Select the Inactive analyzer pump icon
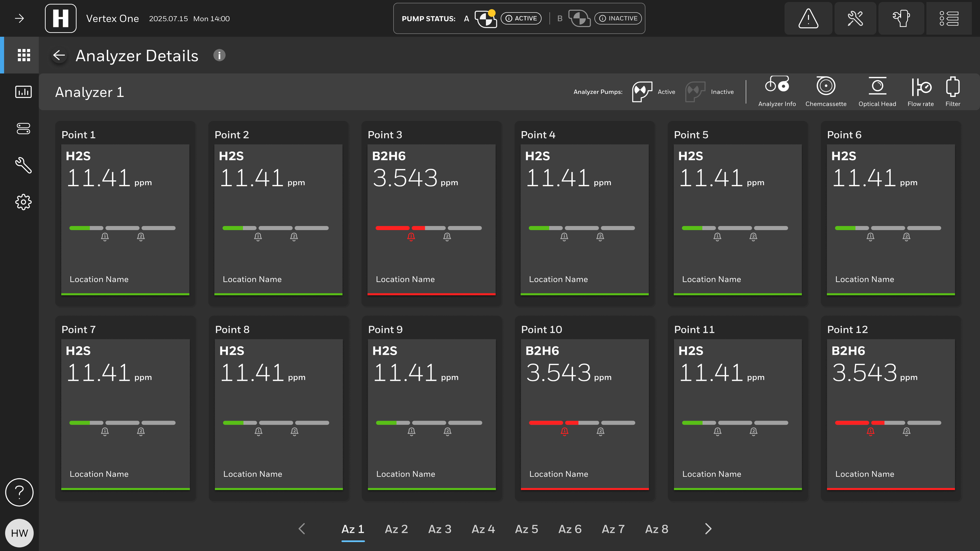980x551 pixels. tap(695, 92)
